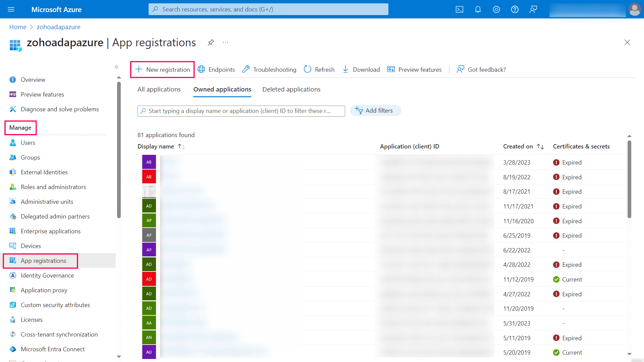This screenshot has width=644, height=362.
Task: Download the app registrations list
Action: click(361, 69)
